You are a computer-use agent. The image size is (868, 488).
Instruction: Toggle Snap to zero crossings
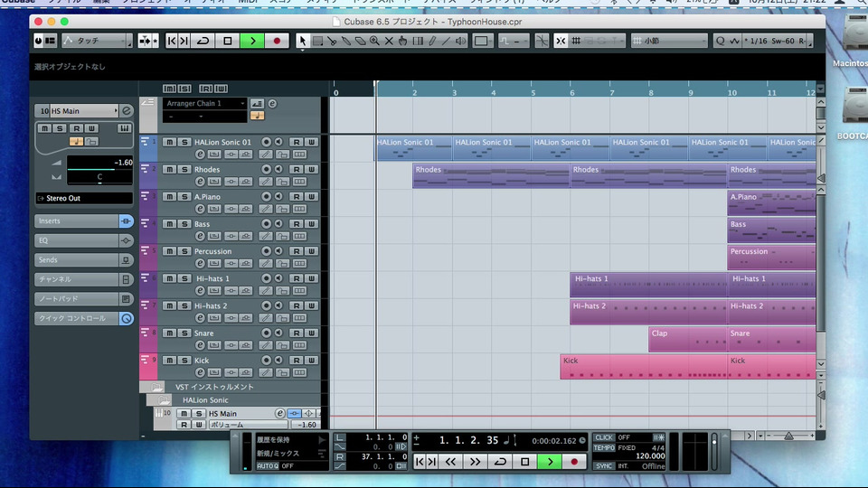pos(542,41)
